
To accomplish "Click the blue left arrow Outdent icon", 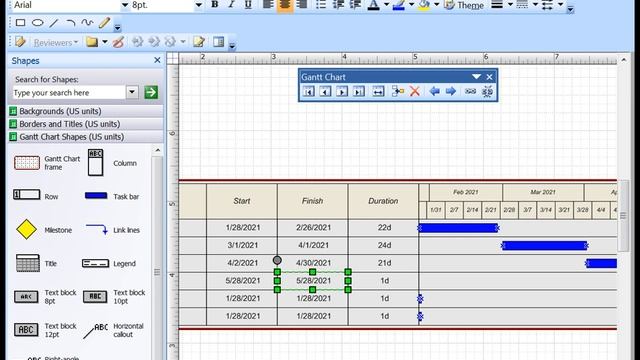I will pyautogui.click(x=434, y=91).
